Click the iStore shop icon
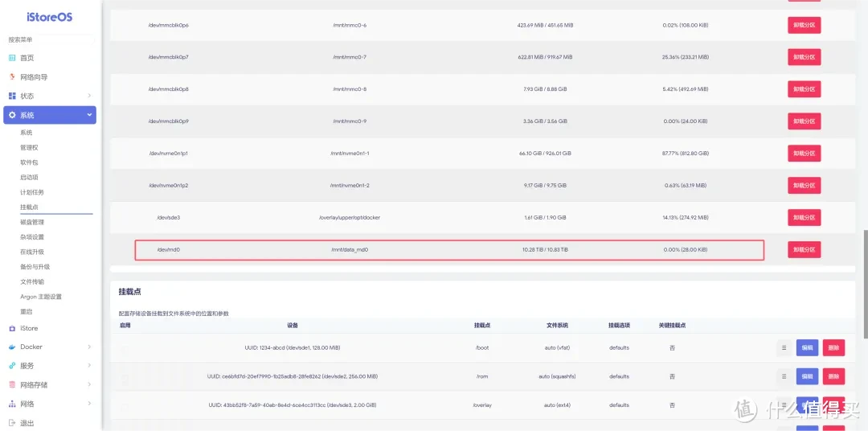The height and width of the screenshot is (431, 868). [12, 328]
